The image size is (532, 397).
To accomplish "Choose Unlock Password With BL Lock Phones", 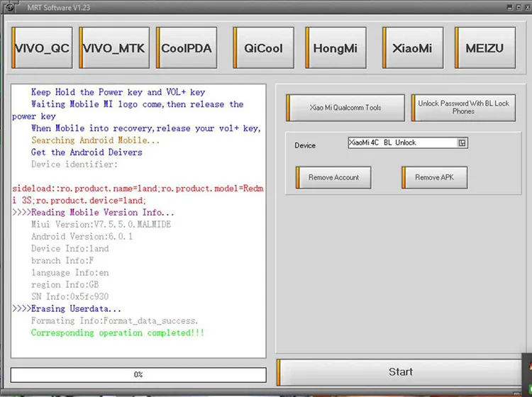I will [463, 108].
